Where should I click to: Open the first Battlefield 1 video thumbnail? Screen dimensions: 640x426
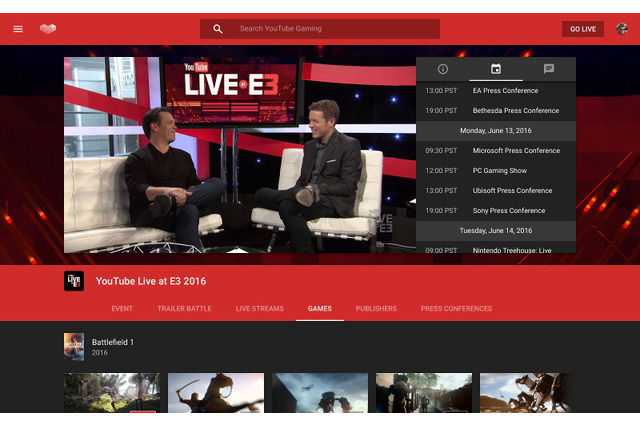112,392
